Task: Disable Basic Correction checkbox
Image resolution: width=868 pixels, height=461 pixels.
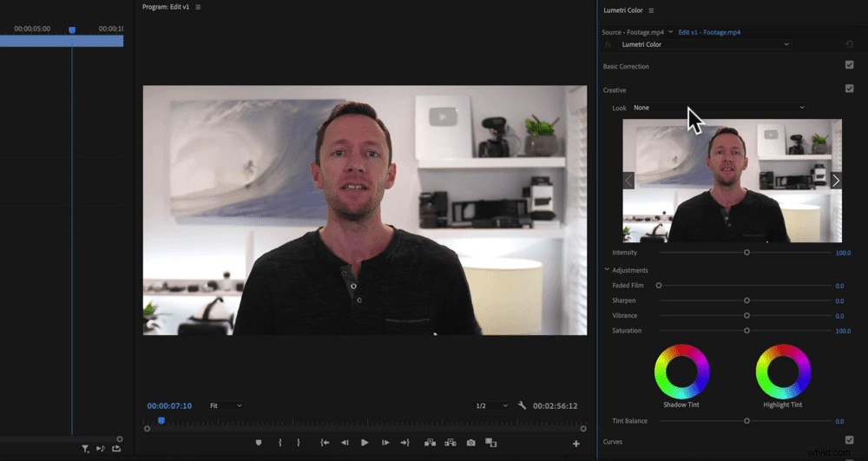Action: click(849, 65)
